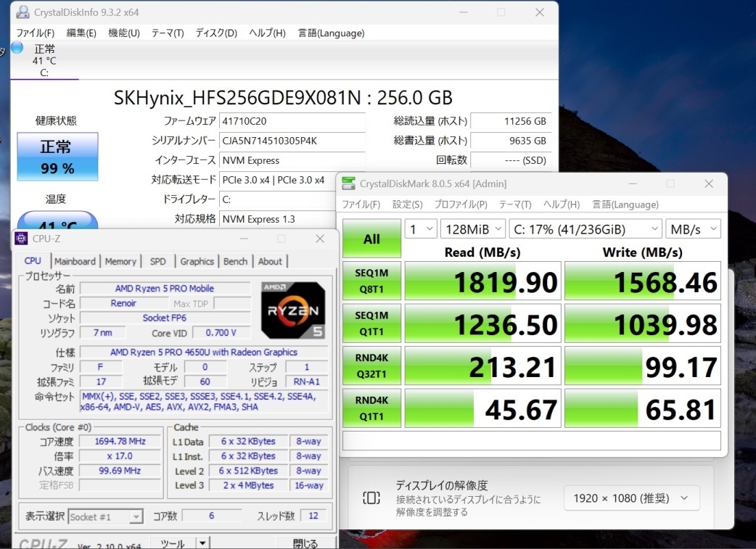Open ファイル(F) menu in CrystalDiskInfo

click(x=36, y=33)
